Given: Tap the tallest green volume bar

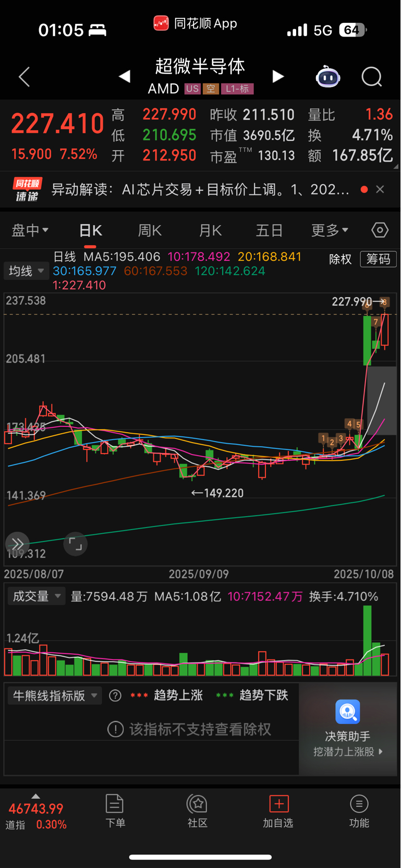Looking at the screenshot, I should (x=367, y=641).
